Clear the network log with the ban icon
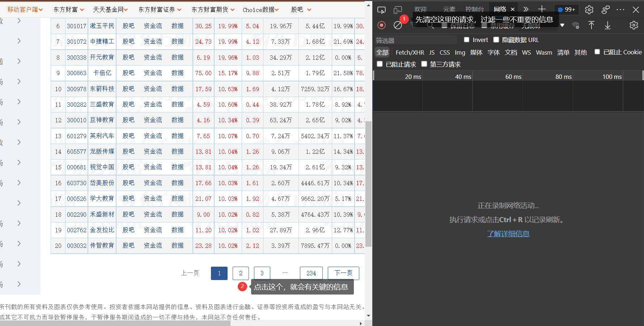The width and height of the screenshot is (644, 326). coord(398,25)
